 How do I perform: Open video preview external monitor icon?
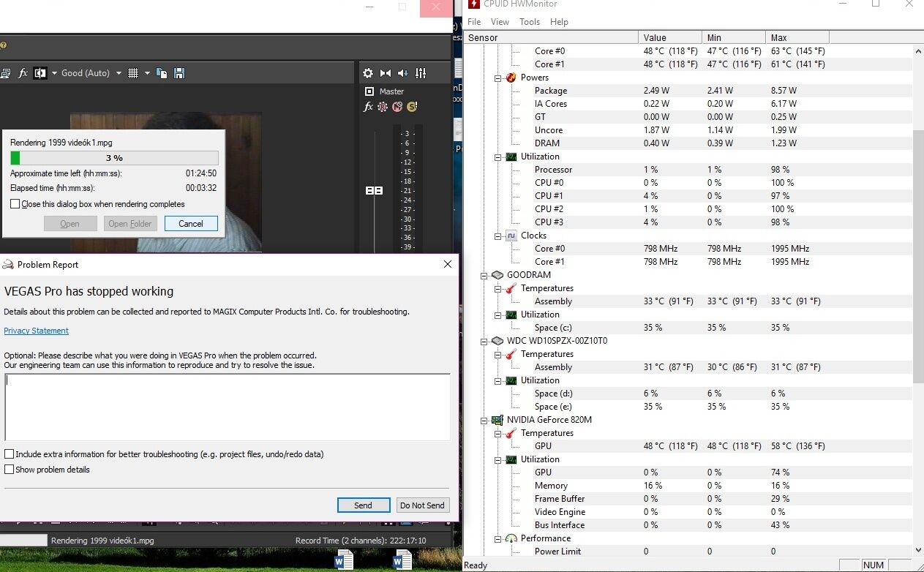tap(4, 73)
